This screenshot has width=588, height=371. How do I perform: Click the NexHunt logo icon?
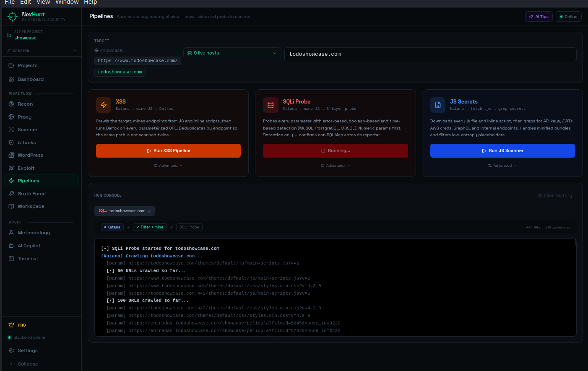click(x=12, y=17)
